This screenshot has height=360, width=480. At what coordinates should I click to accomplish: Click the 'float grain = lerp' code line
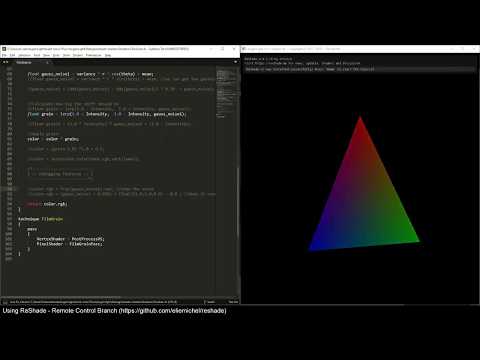(x=106, y=114)
